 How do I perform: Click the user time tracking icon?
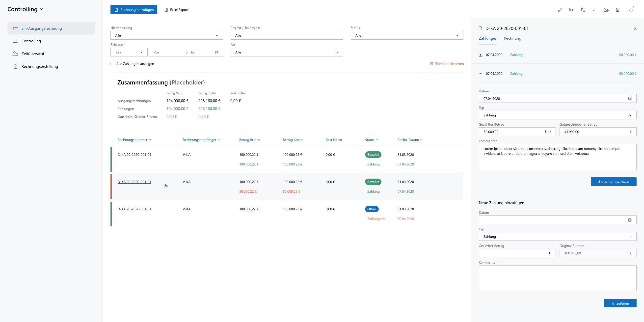click(x=606, y=10)
